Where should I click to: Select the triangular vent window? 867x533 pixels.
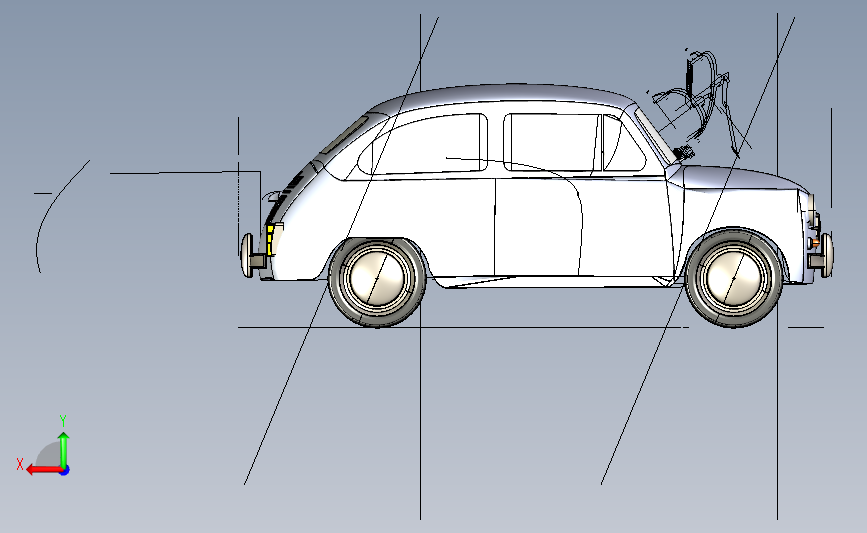[x=623, y=144]
